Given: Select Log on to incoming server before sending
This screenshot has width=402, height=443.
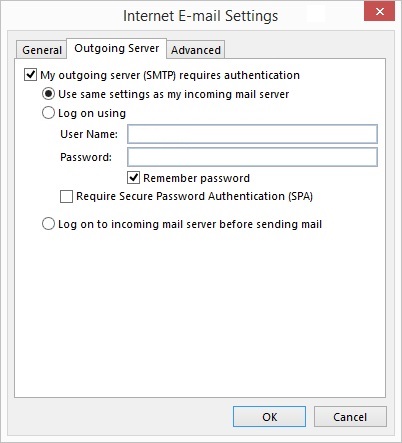Looking at the screenshot, I should [x=48, y=224].
